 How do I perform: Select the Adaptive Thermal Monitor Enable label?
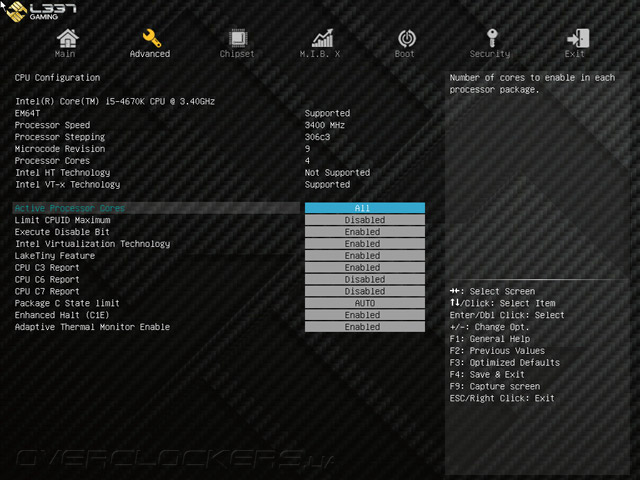pos(92,327)
